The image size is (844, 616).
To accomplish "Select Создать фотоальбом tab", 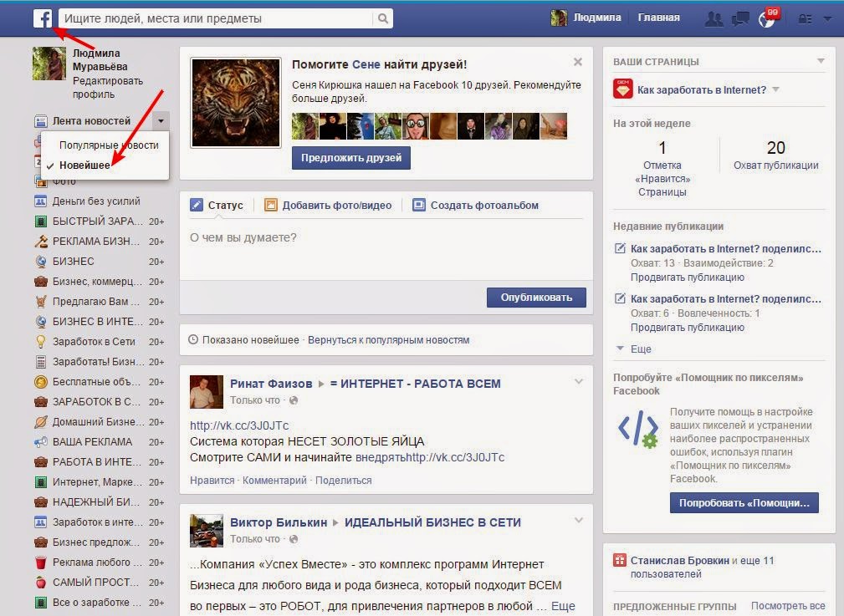I will (x=475, y=205).
